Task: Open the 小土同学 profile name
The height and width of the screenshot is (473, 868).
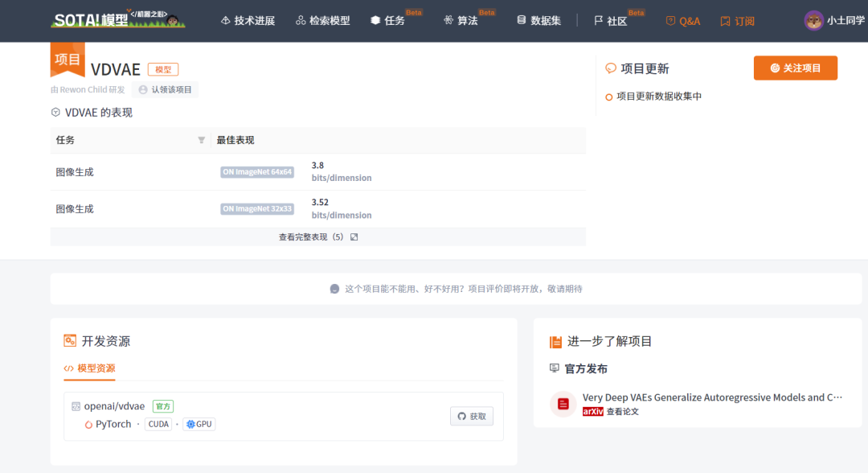Action: point(845,20)
